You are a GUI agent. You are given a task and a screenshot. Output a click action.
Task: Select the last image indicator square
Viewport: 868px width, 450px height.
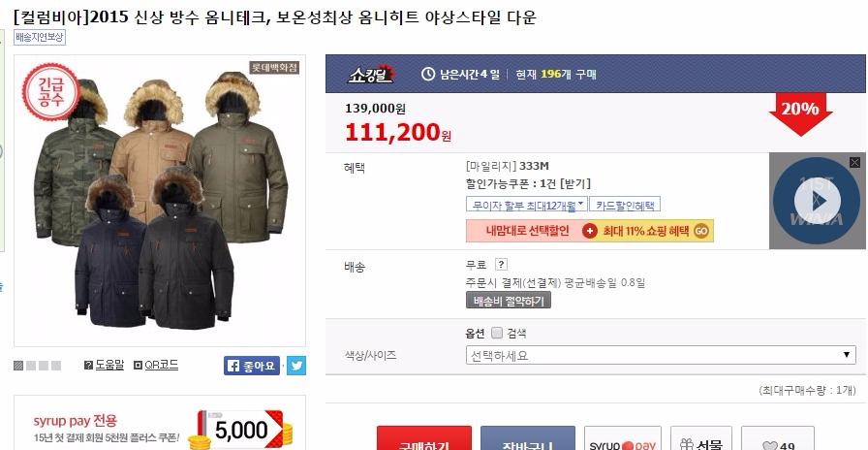56,366
